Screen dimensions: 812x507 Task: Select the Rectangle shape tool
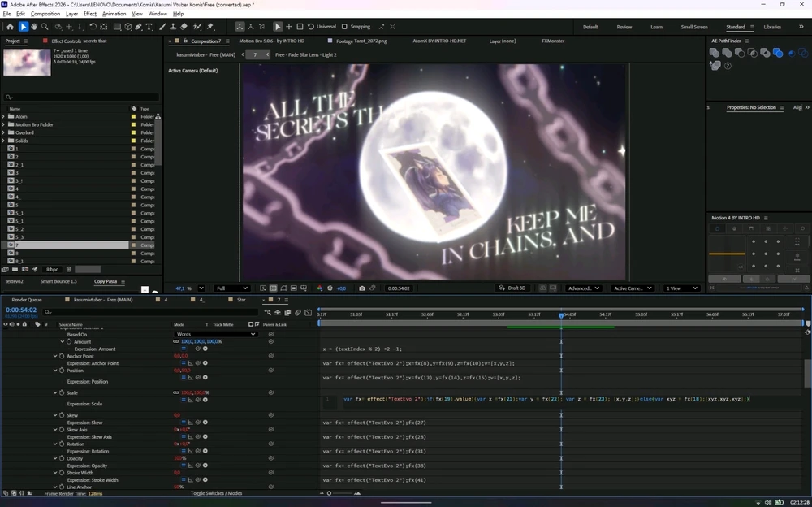(x=117, y=27)
